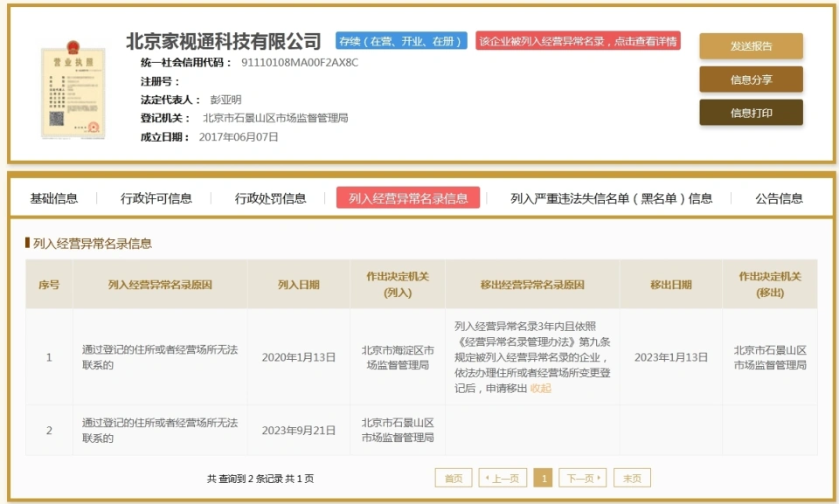Screen dimensions: 839x504
Task: Click the 发送报告 button
Action: click(x=751, y=46)
